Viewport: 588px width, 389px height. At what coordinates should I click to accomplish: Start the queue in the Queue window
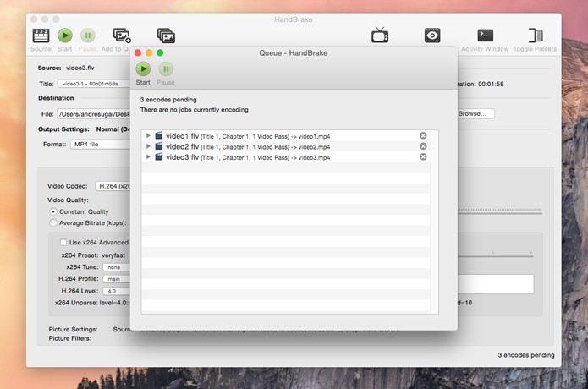click(x=143, y=74)
